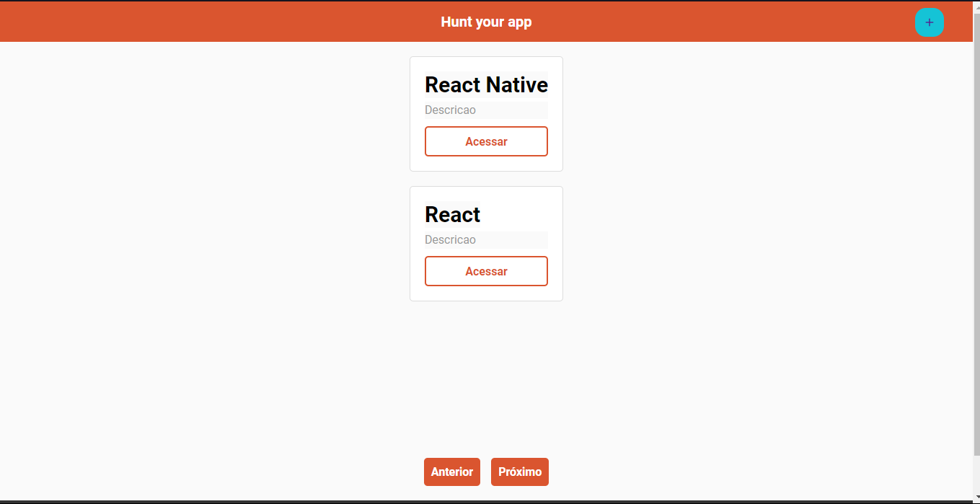This screenshot has height=504, width=980.
Task: Go to next page with Próximo
Action: [x=520, y=472]
